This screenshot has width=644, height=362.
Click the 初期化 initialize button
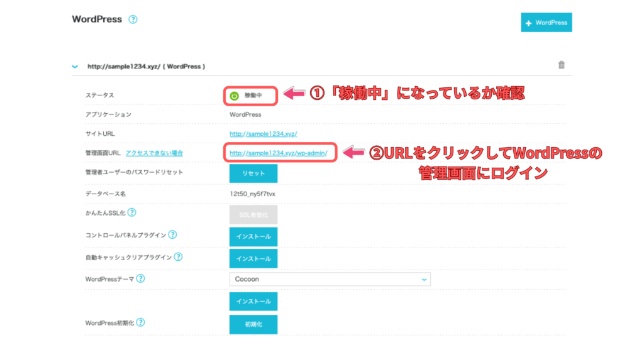coord(253,324)
